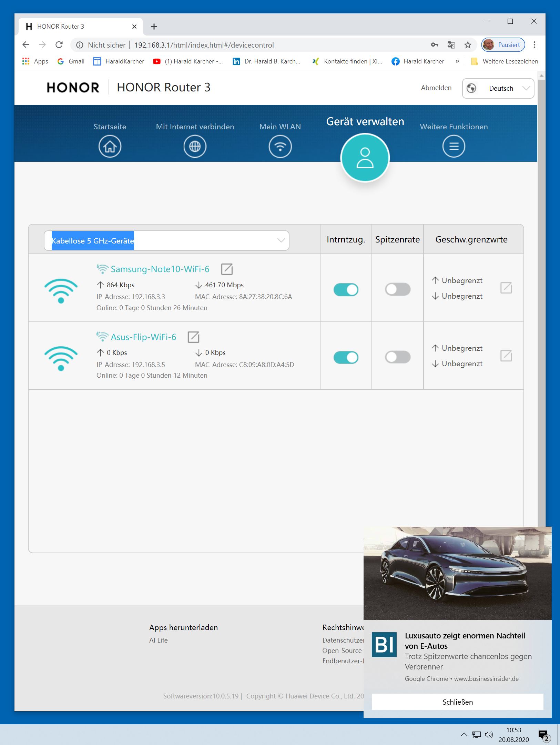Screen dimensions: 560x745
Task: Open a new browser tab
Action: (154, 27)
